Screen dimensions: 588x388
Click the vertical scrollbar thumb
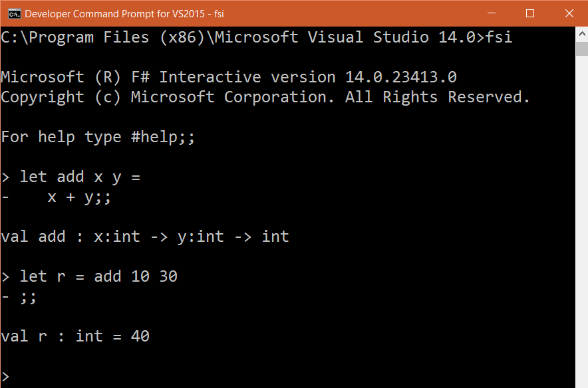(581, 49)
